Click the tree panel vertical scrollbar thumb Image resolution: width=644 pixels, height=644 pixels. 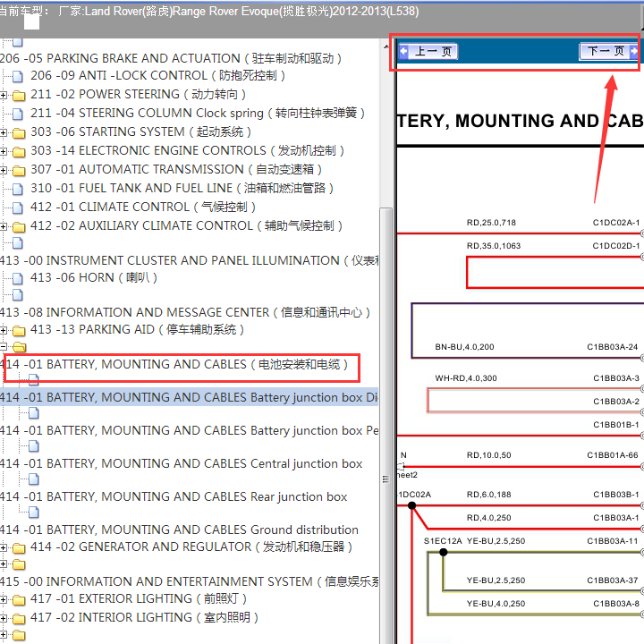pos(386,426)
